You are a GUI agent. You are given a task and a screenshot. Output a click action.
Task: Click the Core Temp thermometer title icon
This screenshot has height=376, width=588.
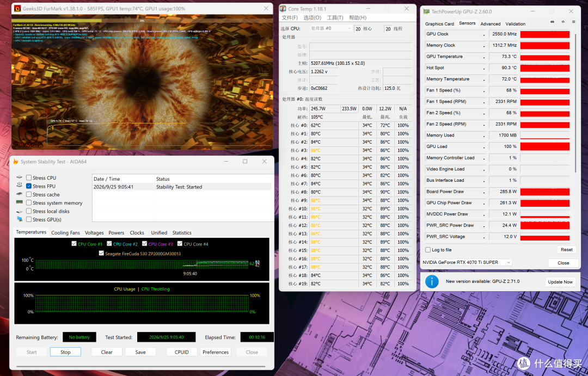click(x=283, y=9)
